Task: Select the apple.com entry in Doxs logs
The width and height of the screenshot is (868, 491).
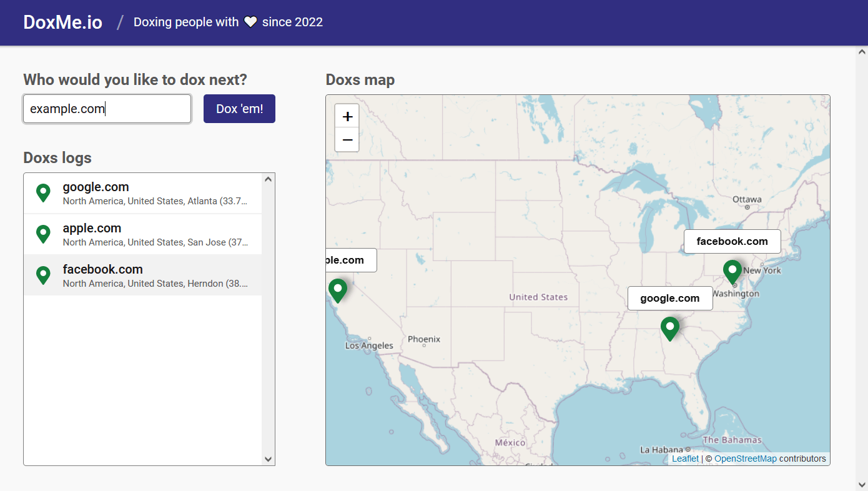Action: pos(142,234)
